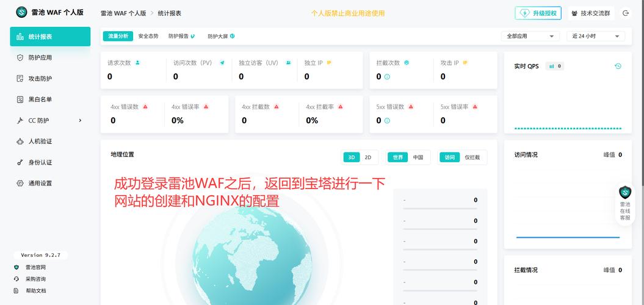644x305 pixels.
Task: Click the 防护大屏 tab badge icon
Action: click(233, 36)
